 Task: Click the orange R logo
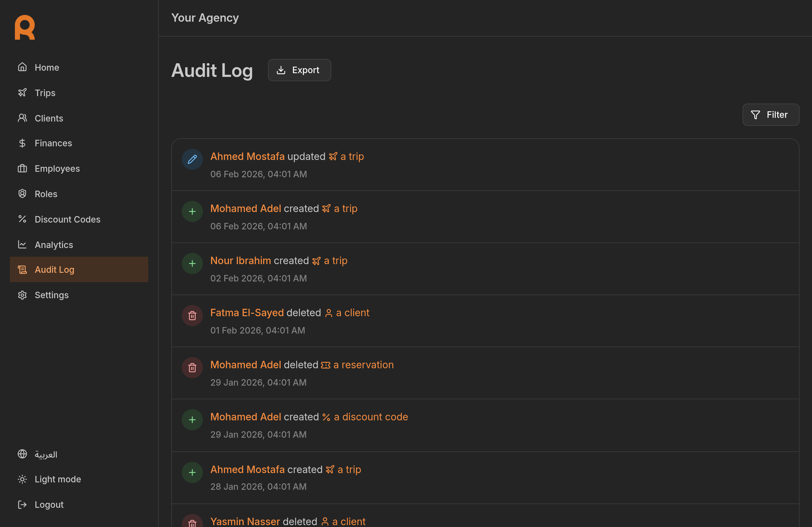[x=25, y=27]
